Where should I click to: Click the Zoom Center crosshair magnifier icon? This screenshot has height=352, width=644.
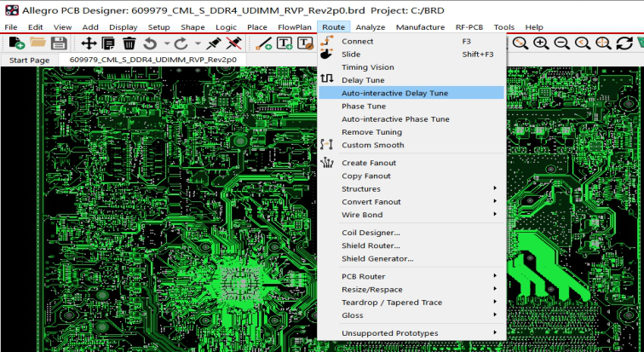(603, 43)
